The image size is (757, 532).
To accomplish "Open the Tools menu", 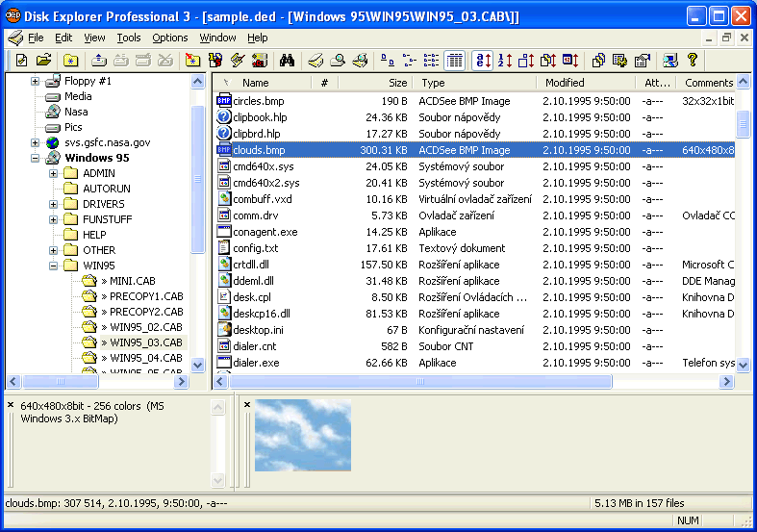I will [128, 38].
